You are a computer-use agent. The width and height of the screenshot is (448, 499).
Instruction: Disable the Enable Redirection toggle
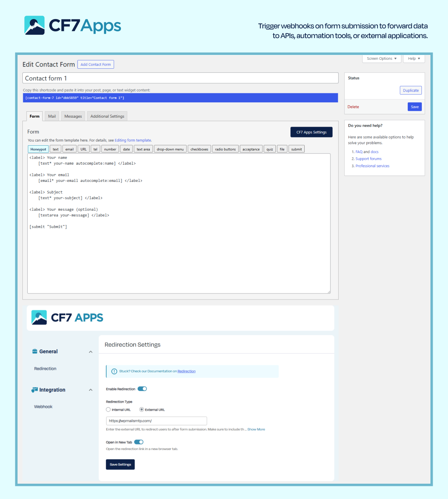tap(142, 388)
